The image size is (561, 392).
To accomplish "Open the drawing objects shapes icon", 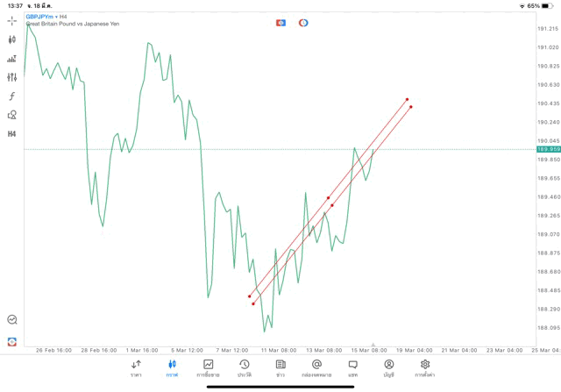I will pos(12,115).
